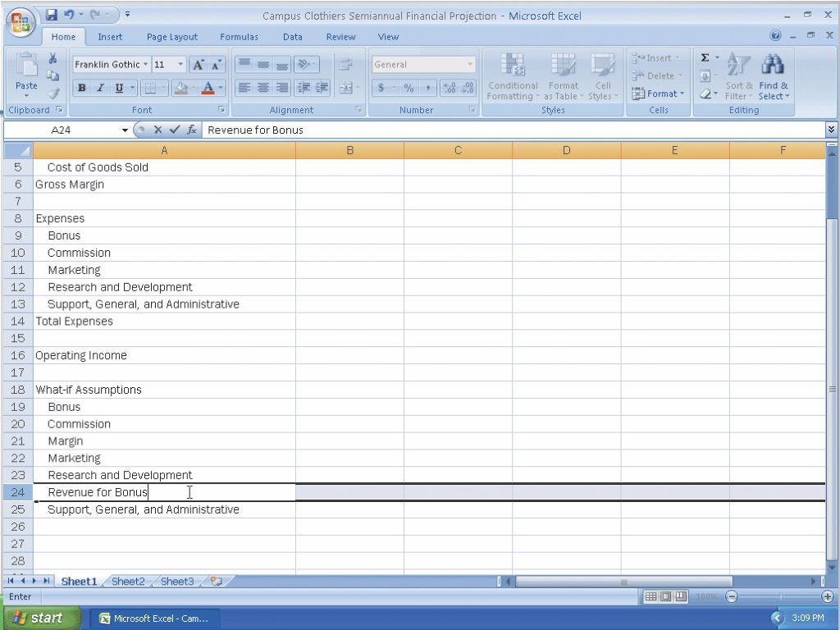Click the Office Button logo
The width and height of the screenshot is (840, 630).
coord(21,23)
